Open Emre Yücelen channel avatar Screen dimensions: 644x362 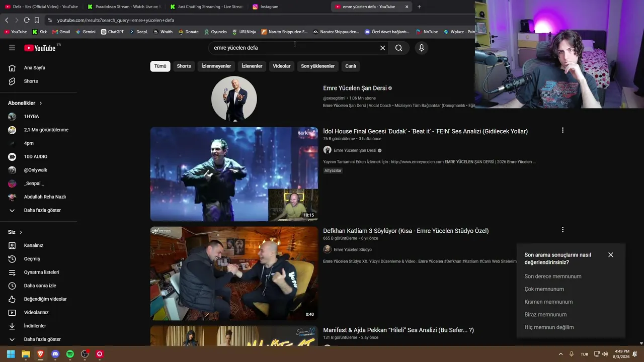234,99
